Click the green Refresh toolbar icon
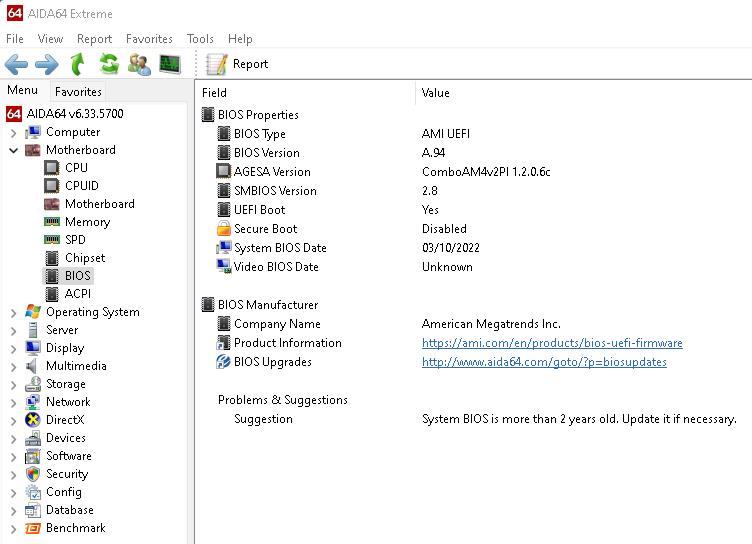This screenshot has height=544, width=752. (109, 64)
